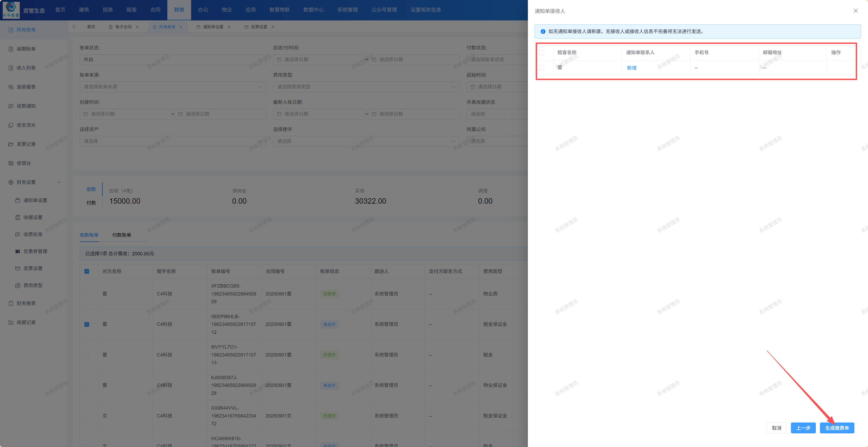Screen dimensions: 868x447
Task: Open the 租客 top menu
Action: (132, 10)
